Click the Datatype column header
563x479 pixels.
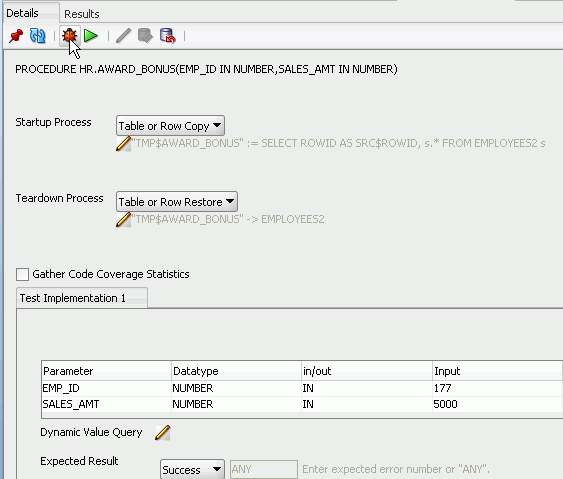coord(237,371)
